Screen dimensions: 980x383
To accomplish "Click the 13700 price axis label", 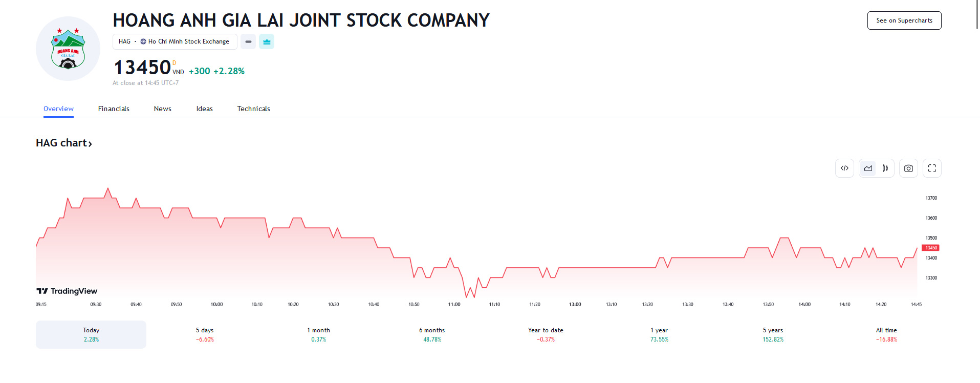I will pos(931,198).
